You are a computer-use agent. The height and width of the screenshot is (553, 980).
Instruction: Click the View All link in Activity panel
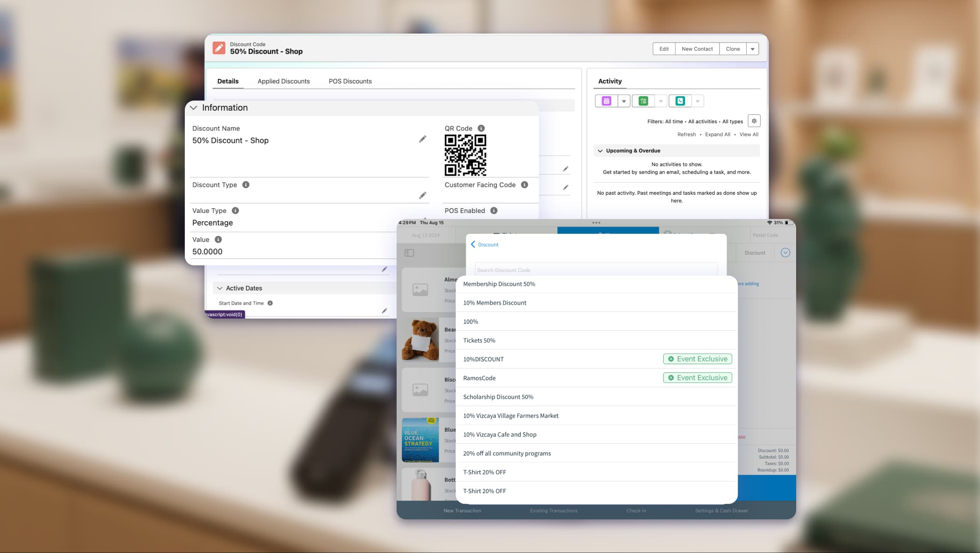tap(749, 134)
